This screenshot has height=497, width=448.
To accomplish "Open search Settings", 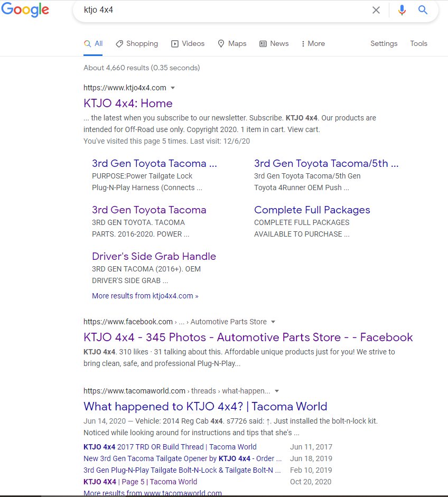I will 384,44.
